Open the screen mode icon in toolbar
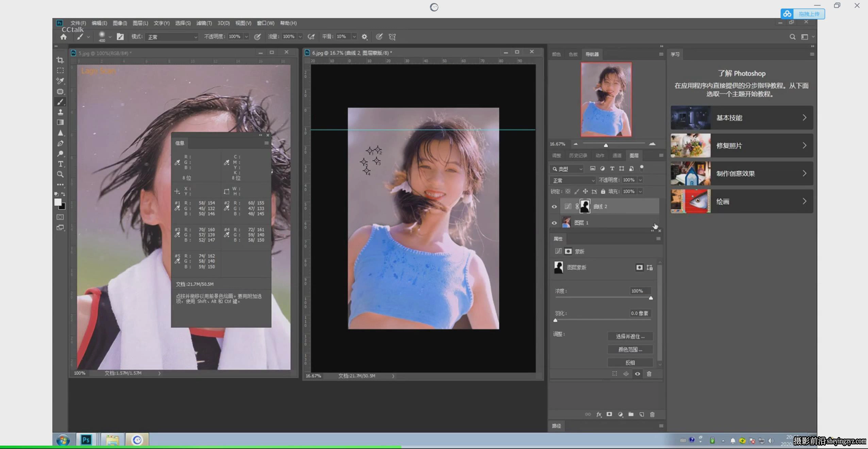This screenshot has height=449, width=868. coord(60,228)
